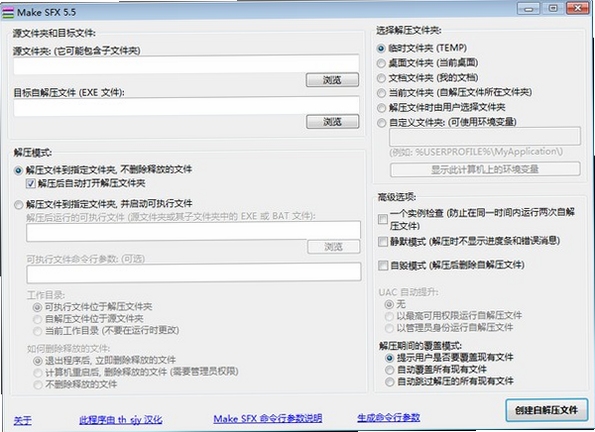Click the 源文件夹 input field

click(x=186, y=64)
